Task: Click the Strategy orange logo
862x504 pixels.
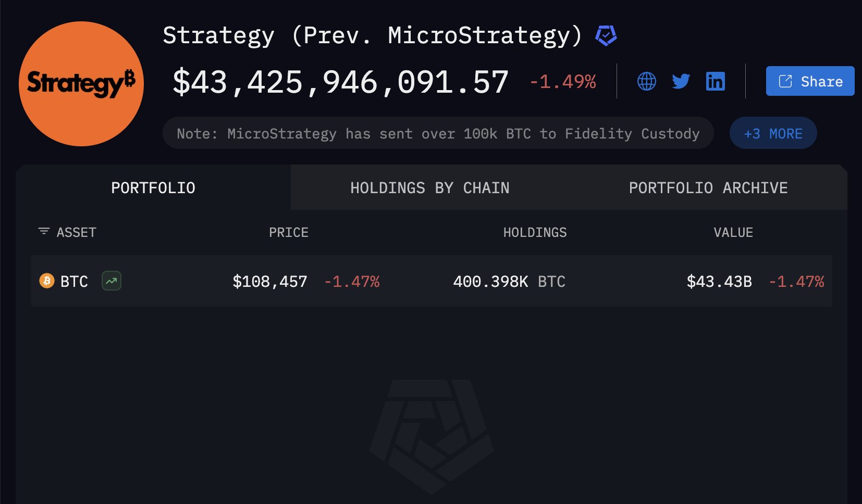Action: (x=81, y=84)
